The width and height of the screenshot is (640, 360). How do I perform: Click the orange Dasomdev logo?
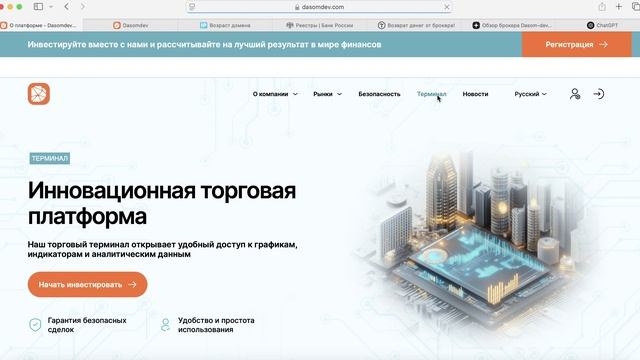[39, 94]
